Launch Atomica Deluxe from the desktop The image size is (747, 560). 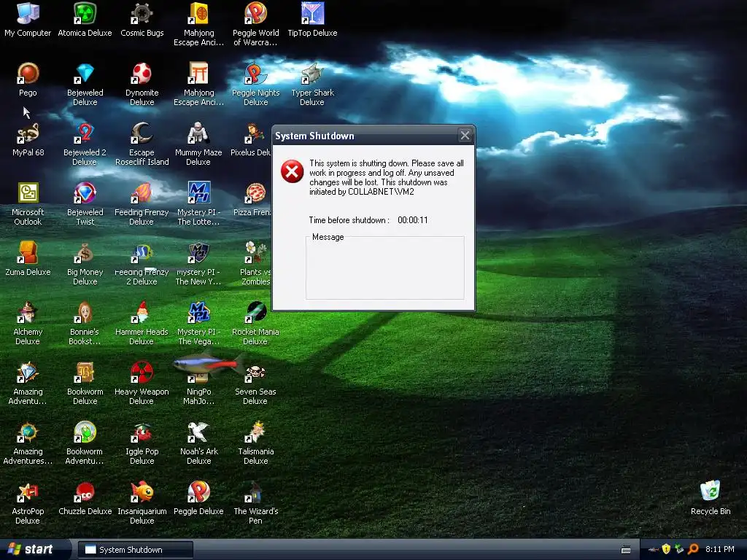(x=85, y=20)
